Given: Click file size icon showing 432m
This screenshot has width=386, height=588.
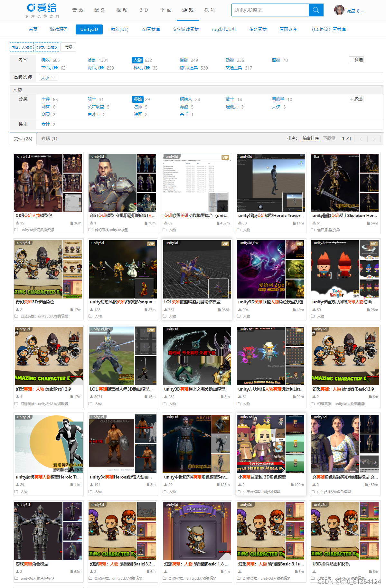Looking at the screenshot, I should pos(218,223).
